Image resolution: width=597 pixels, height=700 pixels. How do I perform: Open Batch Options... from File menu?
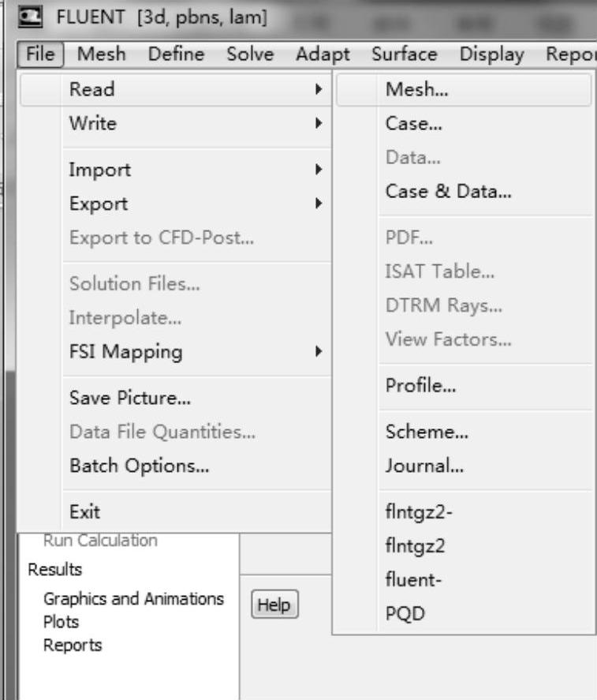pyautogui.click(x=140, y=466)
